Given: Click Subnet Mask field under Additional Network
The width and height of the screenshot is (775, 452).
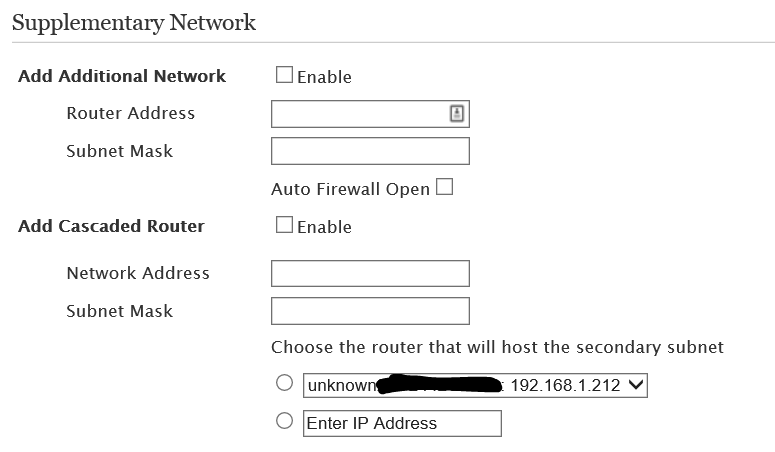Looking at the screenshot, I should [370, 151].
